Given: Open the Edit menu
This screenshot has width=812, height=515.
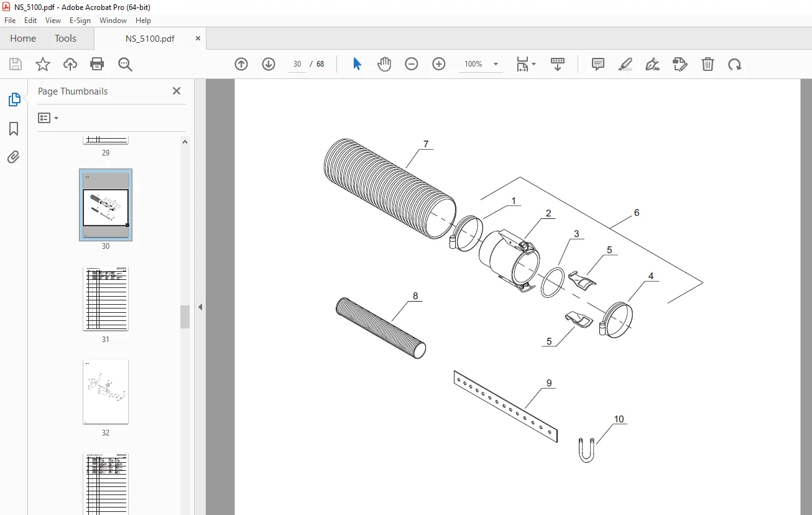Looking at the screenshot, I should 30,21.
